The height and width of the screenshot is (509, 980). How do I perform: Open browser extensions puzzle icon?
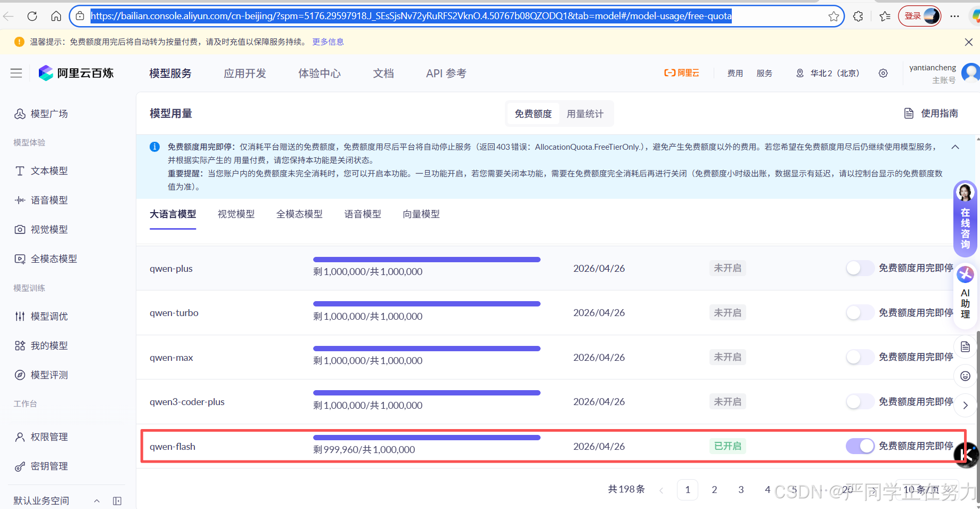[x=858, y=16]
